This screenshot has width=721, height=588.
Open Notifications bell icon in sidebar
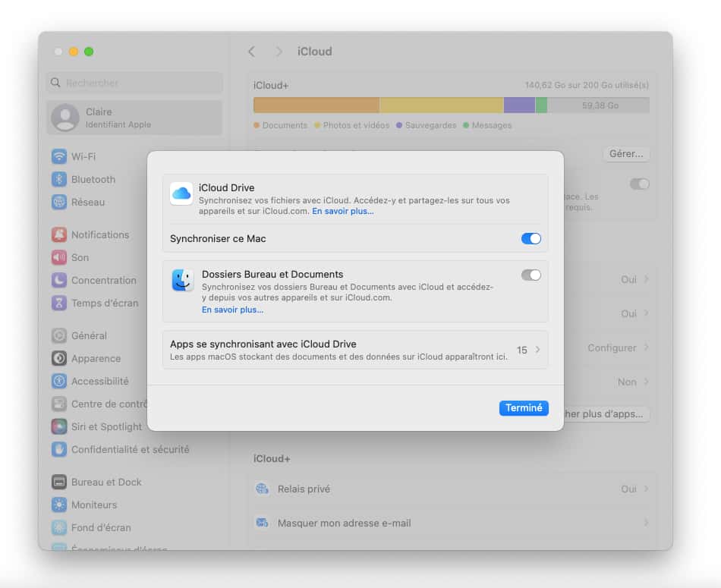point(59,234)
